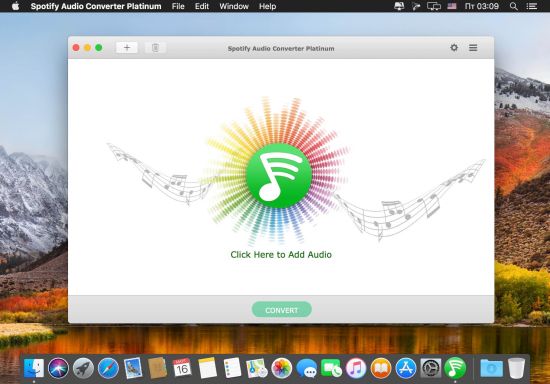The width and height of the screenshot is (550, 384).
Task: Open App Store from the Dock
Action: point(406,368)
